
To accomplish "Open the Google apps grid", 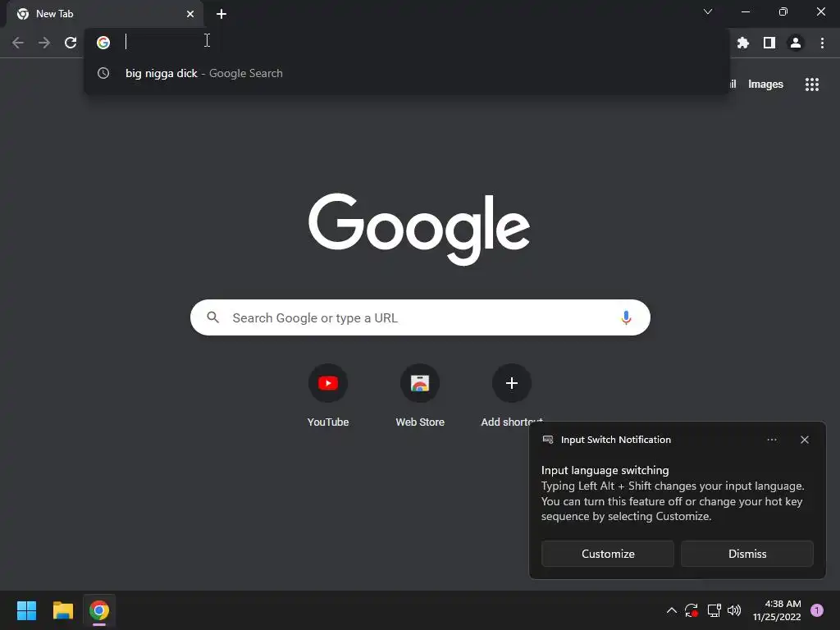I will [812, 84].
